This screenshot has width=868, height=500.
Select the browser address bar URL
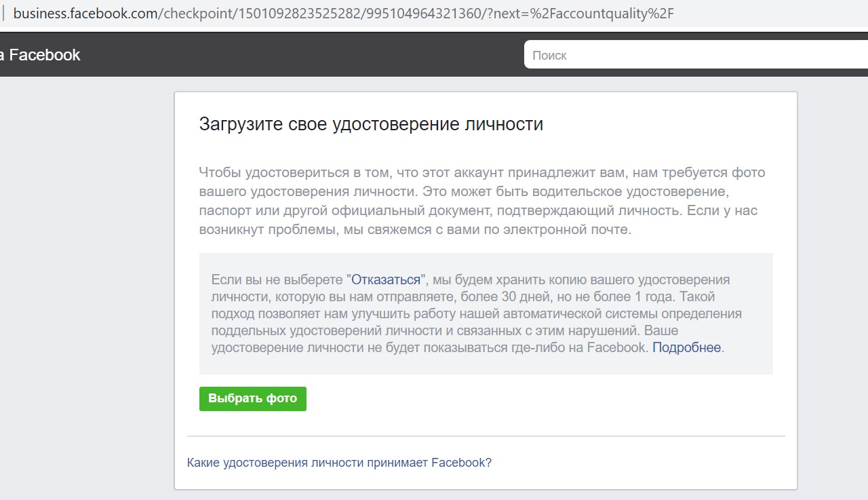(x=343, y=14)
